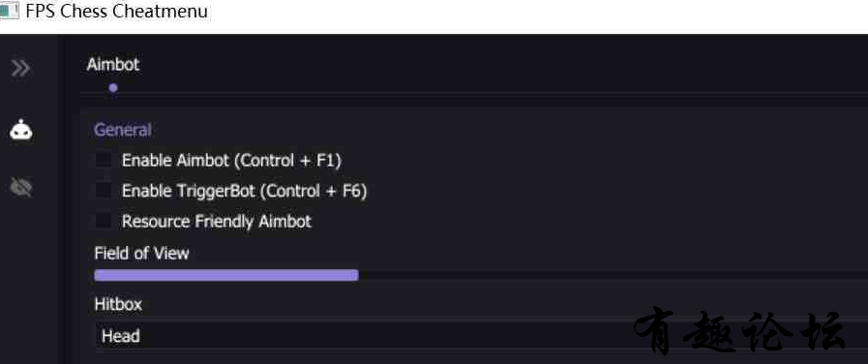
Task: Open the Aimbot section via robot icon
Action: 21,130
